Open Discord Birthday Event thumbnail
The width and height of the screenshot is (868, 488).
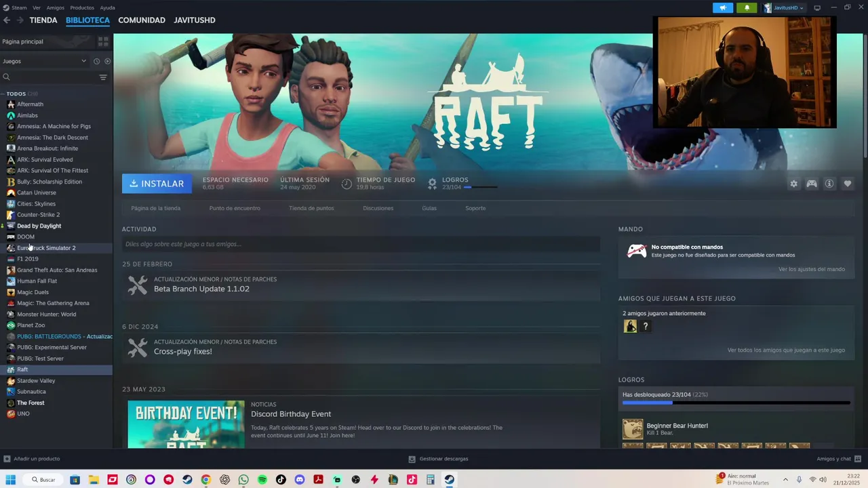coord(186,424)
